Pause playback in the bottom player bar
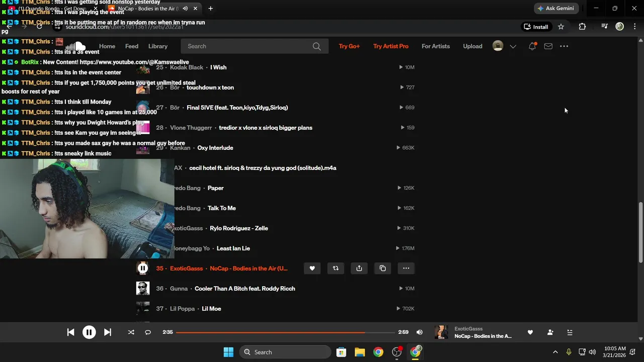 coord(89,332)
